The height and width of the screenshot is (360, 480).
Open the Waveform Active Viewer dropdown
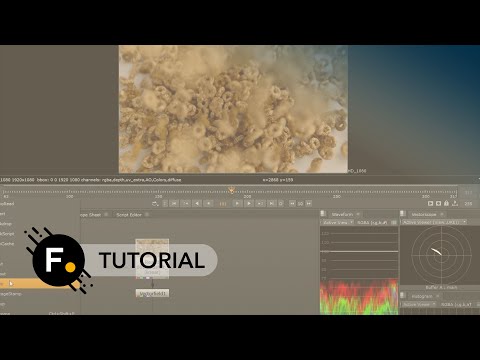point(337,222)
